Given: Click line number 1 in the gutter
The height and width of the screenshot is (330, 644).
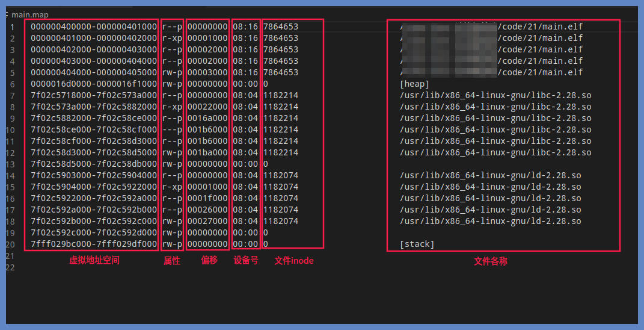Looking at the screenshot, I should (12, 26).
